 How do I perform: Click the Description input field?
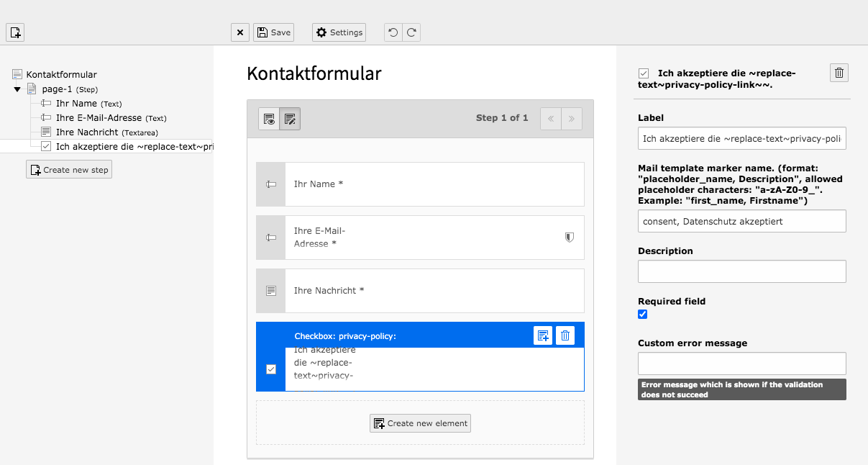(742, 271)
